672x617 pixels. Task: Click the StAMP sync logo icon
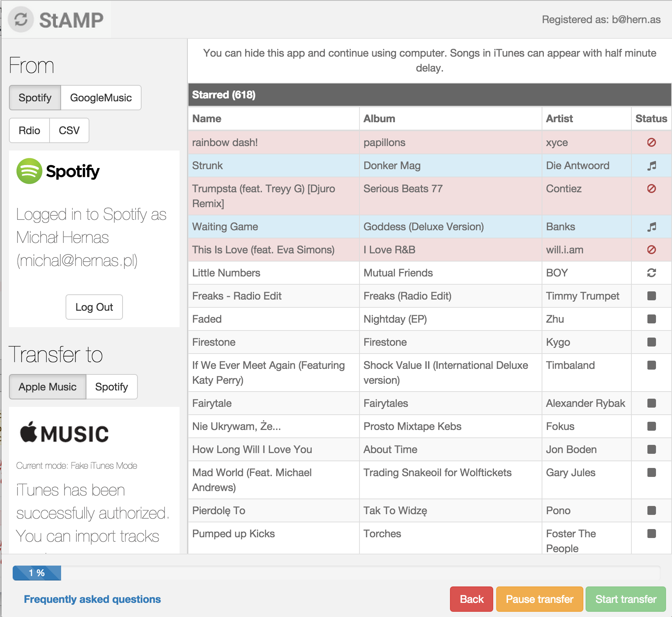click(21, 19)
